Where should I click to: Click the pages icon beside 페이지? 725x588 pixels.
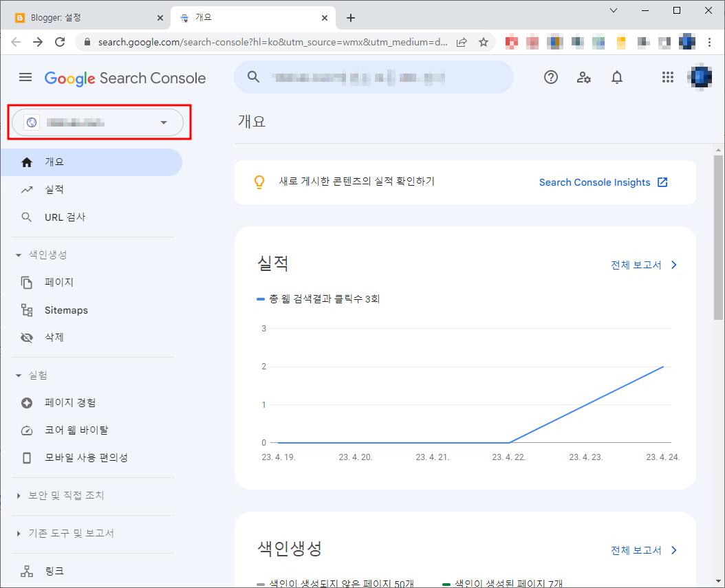tap(27, 283)
